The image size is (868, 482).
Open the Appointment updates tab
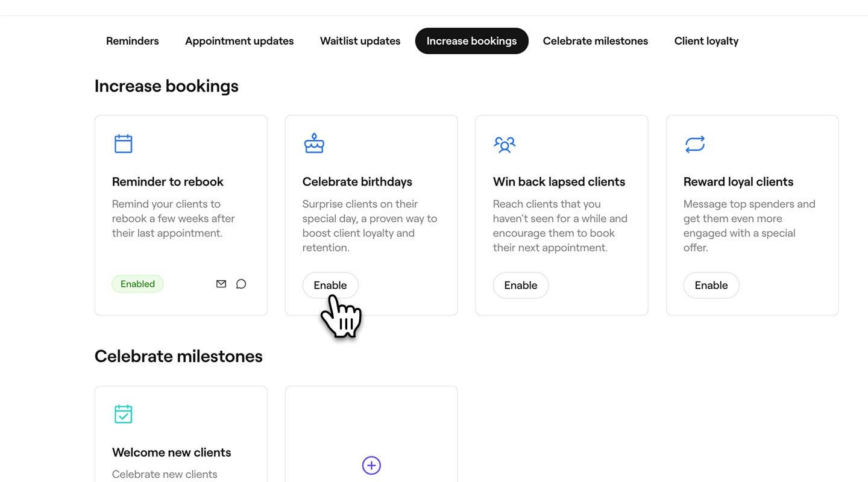coord(239,41)
